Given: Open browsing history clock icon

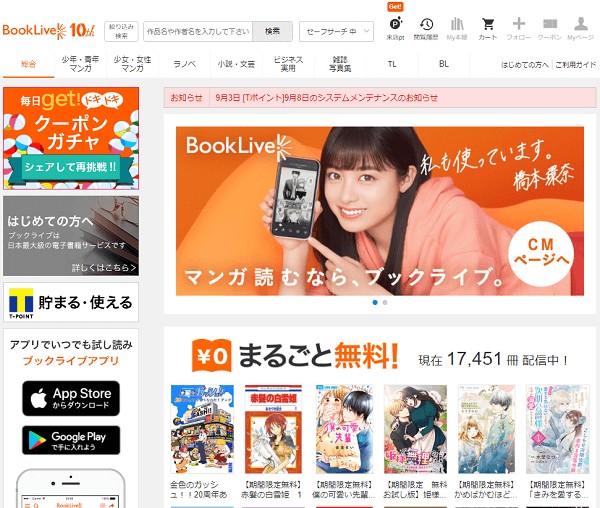Looking at the screenshot, I should click(x=427, y=27).
